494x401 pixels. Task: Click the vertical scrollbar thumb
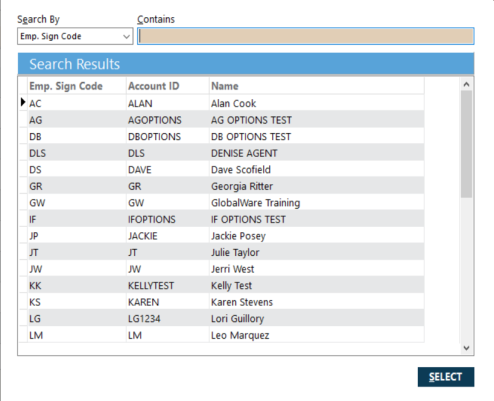click(466, 144)
